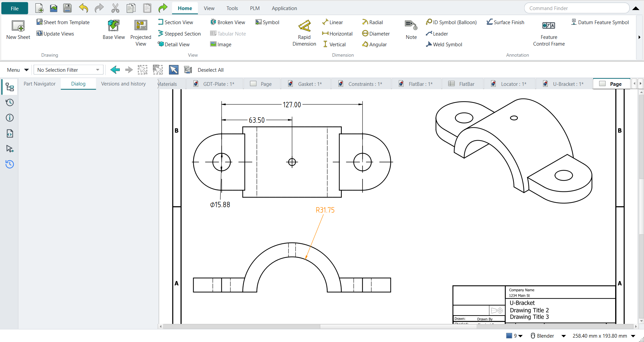Start Rapid Dimension tool
The image size is (644, 342).
tap(304, 33)
